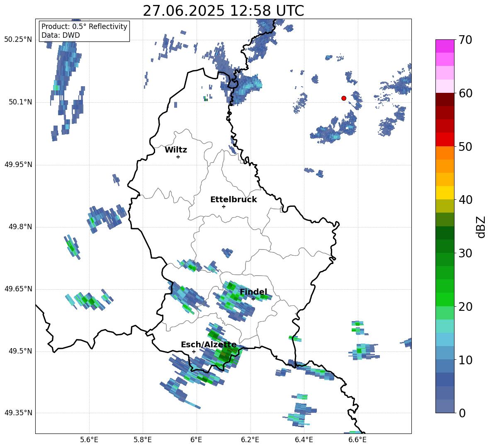This screenshot has width=491, height=448.
Task: Click the 30 tick label on colorbar
Action: [465, 253]
